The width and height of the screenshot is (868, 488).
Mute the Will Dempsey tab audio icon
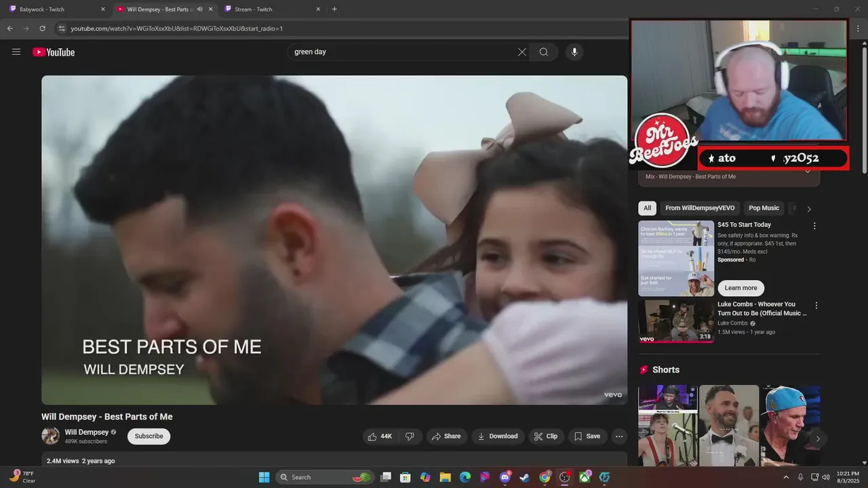(x=199, y=9)
